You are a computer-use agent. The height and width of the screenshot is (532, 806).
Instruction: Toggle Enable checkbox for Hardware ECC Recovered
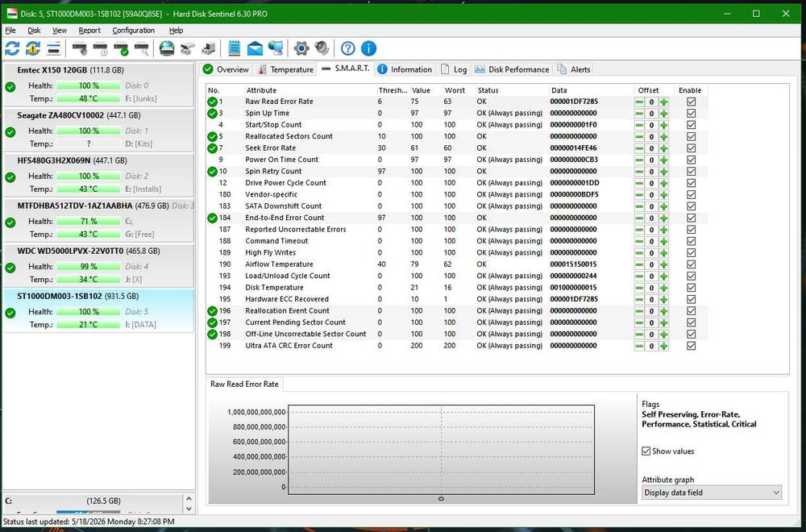[692, 299]
